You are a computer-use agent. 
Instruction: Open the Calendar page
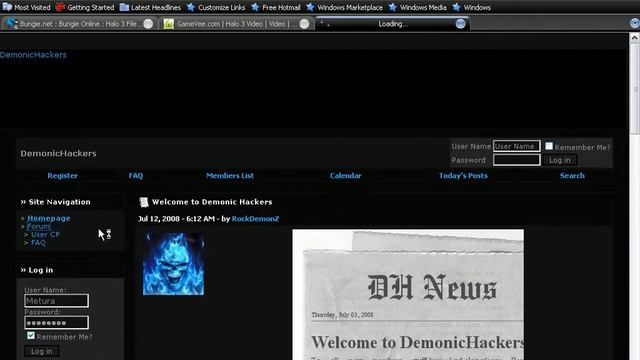coord(345,176)
